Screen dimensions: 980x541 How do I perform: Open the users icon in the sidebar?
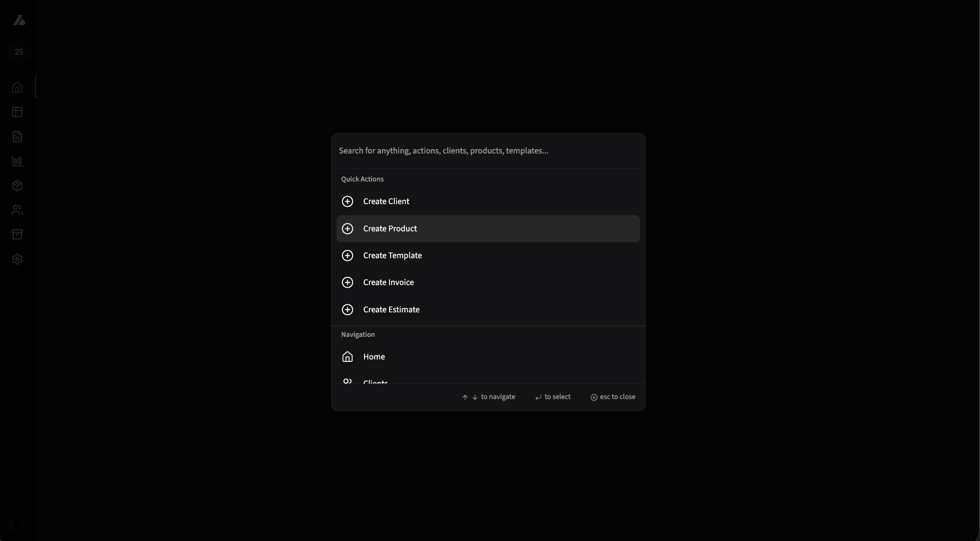tap(17, 210)
